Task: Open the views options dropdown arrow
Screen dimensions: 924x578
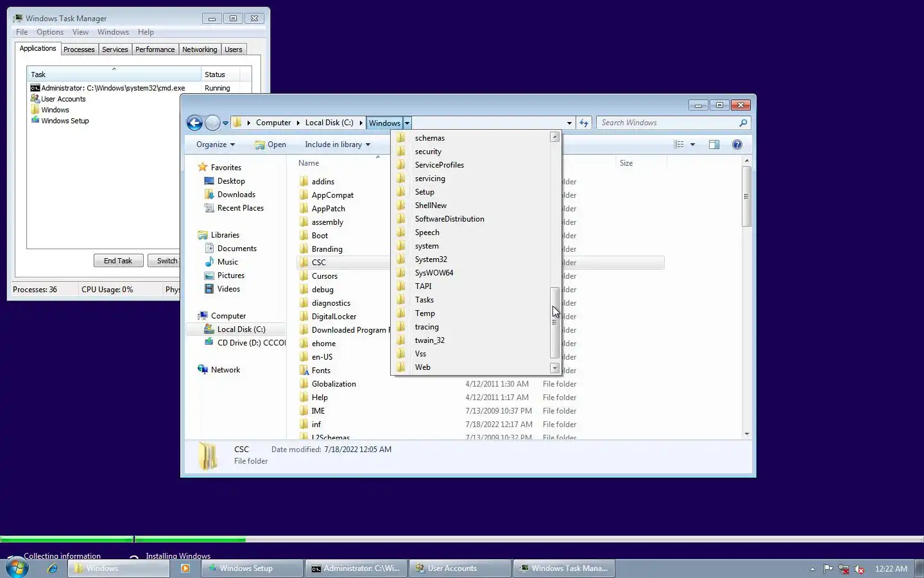Action: pyautogui.click(x=692, y=144)
